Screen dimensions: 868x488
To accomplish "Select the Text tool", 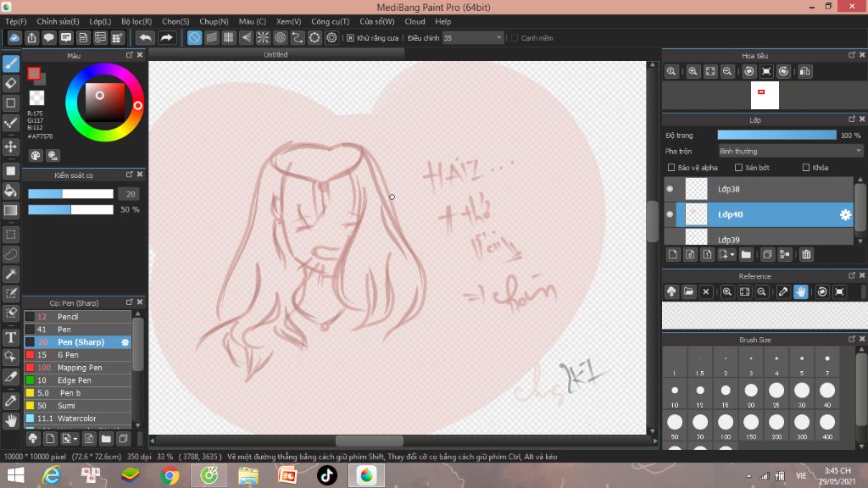I will coord(10,336).
